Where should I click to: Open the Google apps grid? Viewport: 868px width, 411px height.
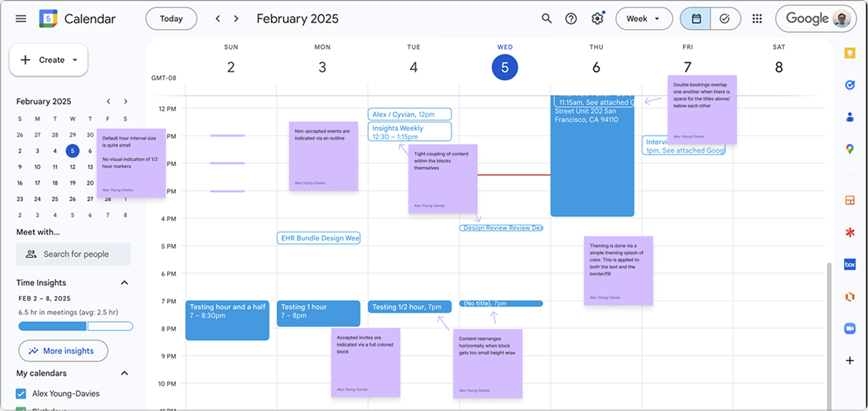(757, 19)
